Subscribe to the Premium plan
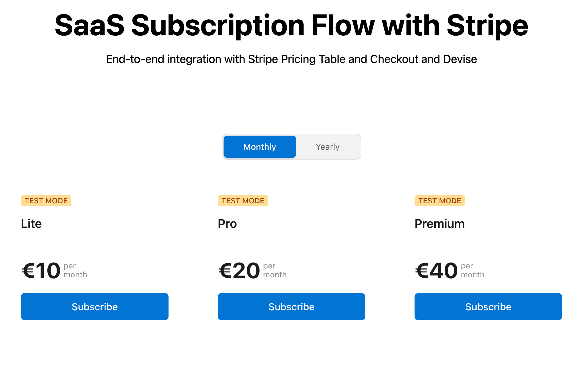The width and height of the screenshot is (588, 369). pyautogui.click(x=488, y=307)
